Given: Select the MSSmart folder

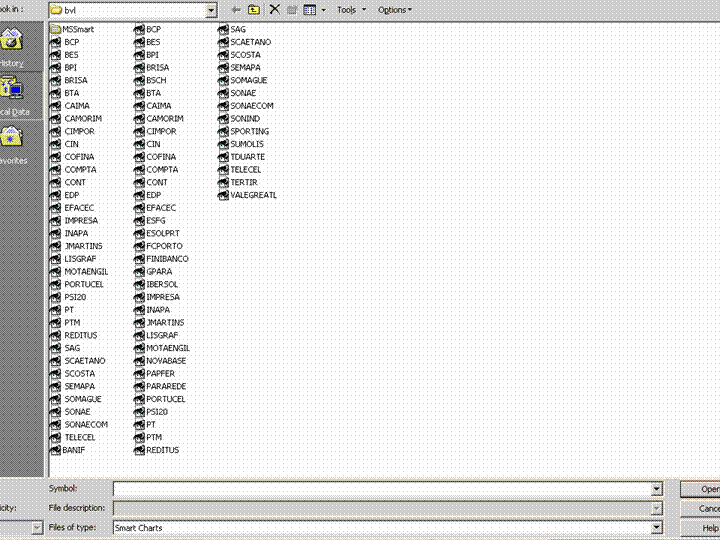Looking at the screenshot, I should click(72, 29).
